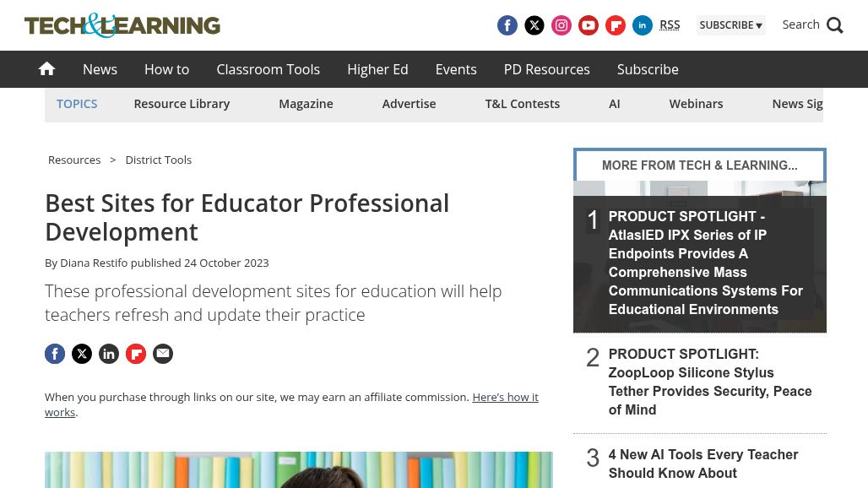Share the article on Facebook below the summary
Screen dimensions: 868x488
[x=55, y=354]
